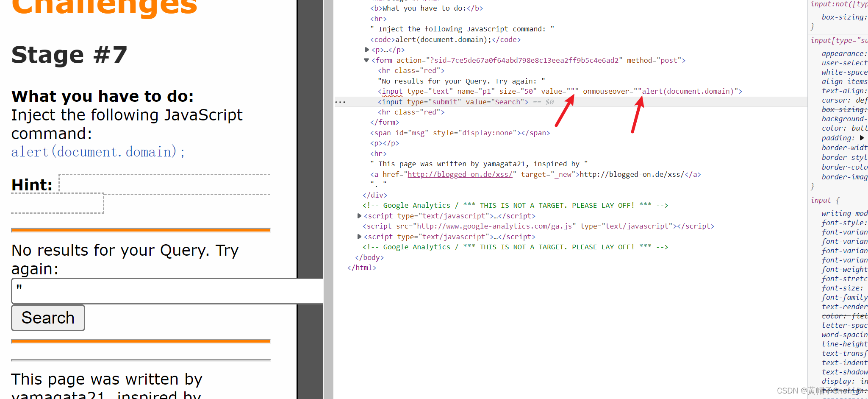Click the word-spacing CSS property
868x399 pixels.
click(845, 335)
